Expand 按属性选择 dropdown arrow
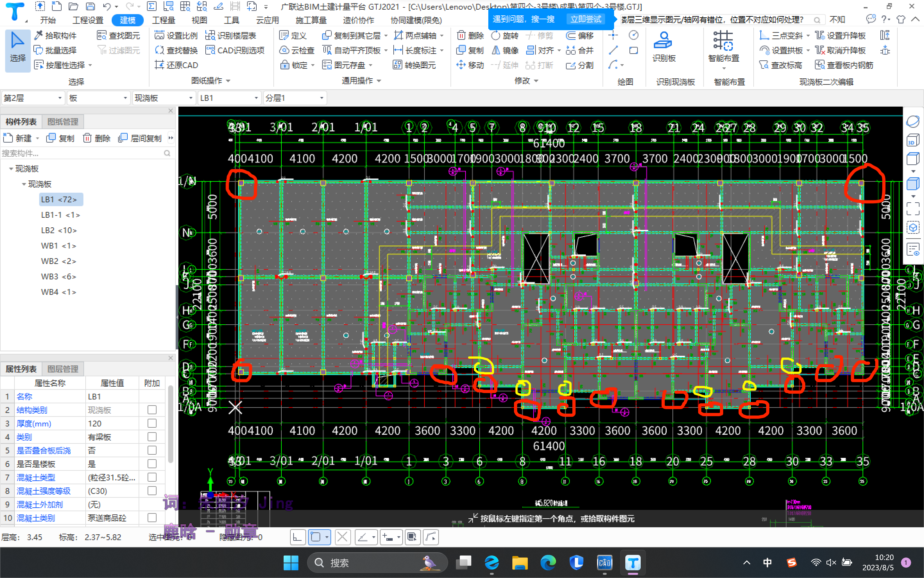The image size is (924, 578). tap(90, 66)
